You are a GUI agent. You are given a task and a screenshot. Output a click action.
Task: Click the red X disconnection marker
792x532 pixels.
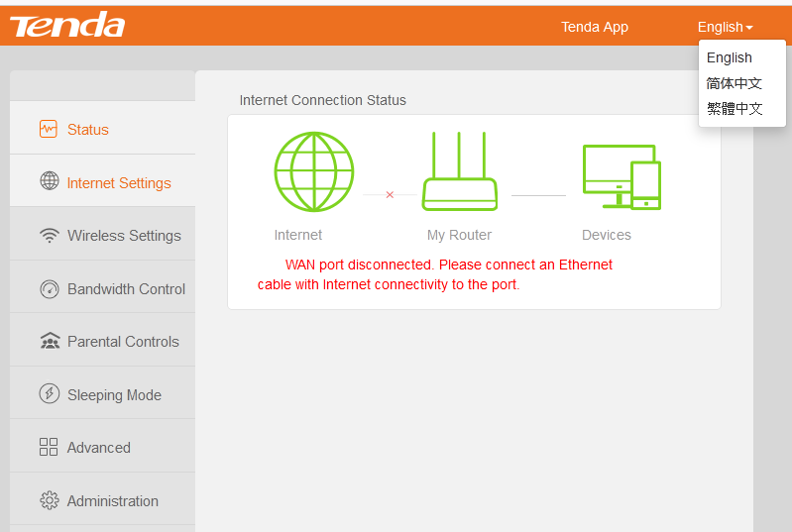coord(390,195)
